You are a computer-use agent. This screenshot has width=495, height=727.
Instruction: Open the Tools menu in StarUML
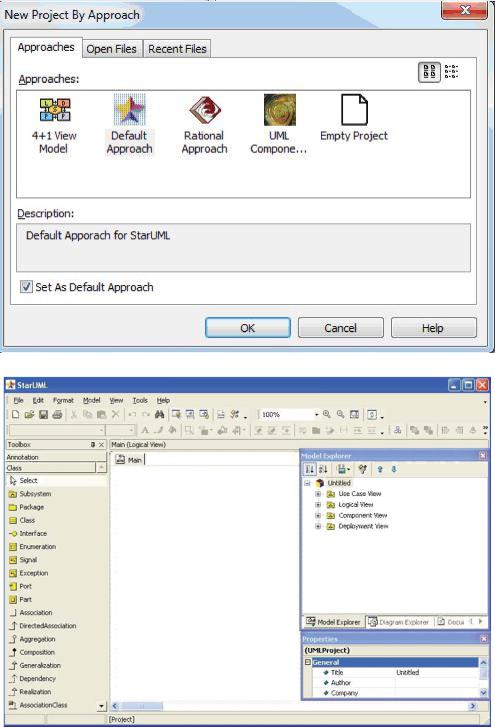point(140,400)
